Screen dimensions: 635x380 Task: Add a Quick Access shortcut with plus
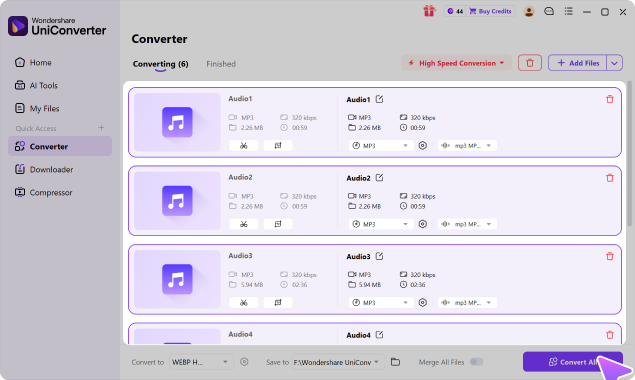pyautogui.click(x=101, y=128)
